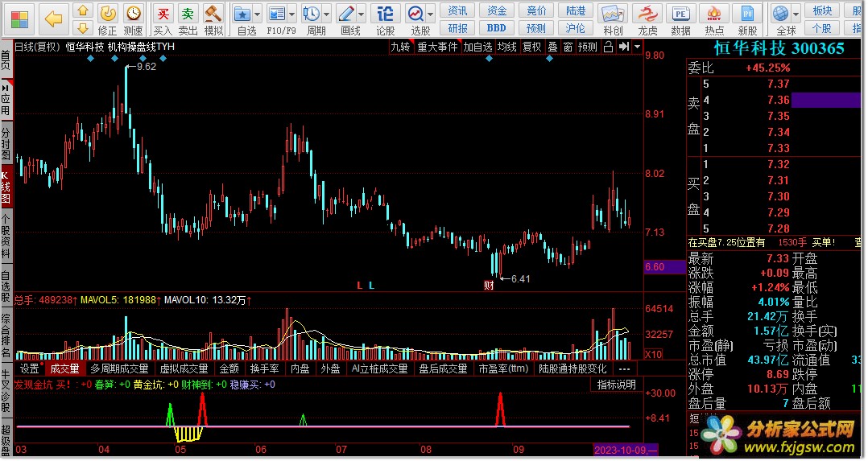The image size is (868, 461).
Task: Toggle the chart lock icon
Action: coord(608,47)
